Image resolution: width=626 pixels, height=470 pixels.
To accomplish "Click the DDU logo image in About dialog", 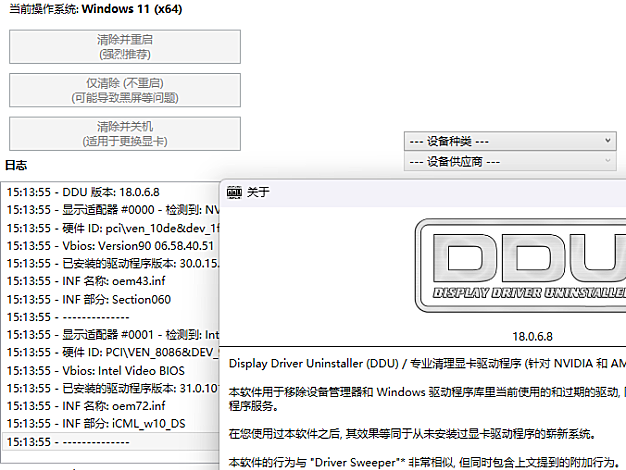I will pyautogui.click(x=520, y=266).
